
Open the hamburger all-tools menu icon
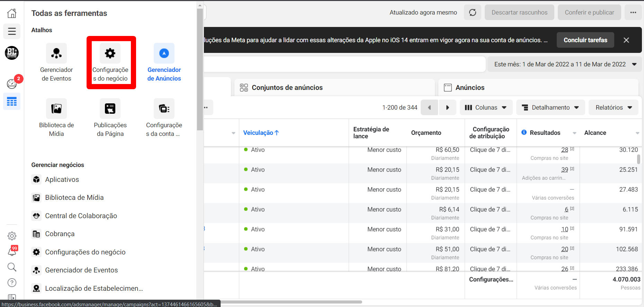(x=12, y=31)
